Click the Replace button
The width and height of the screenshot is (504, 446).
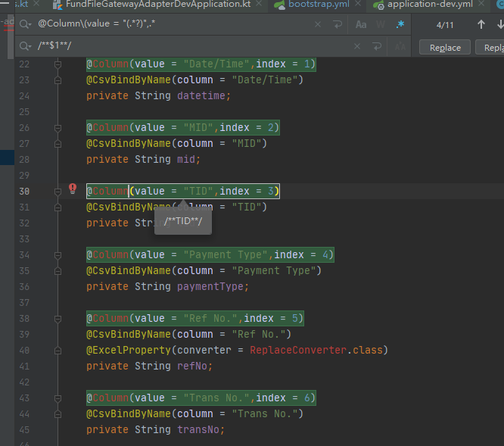(445, 48)
